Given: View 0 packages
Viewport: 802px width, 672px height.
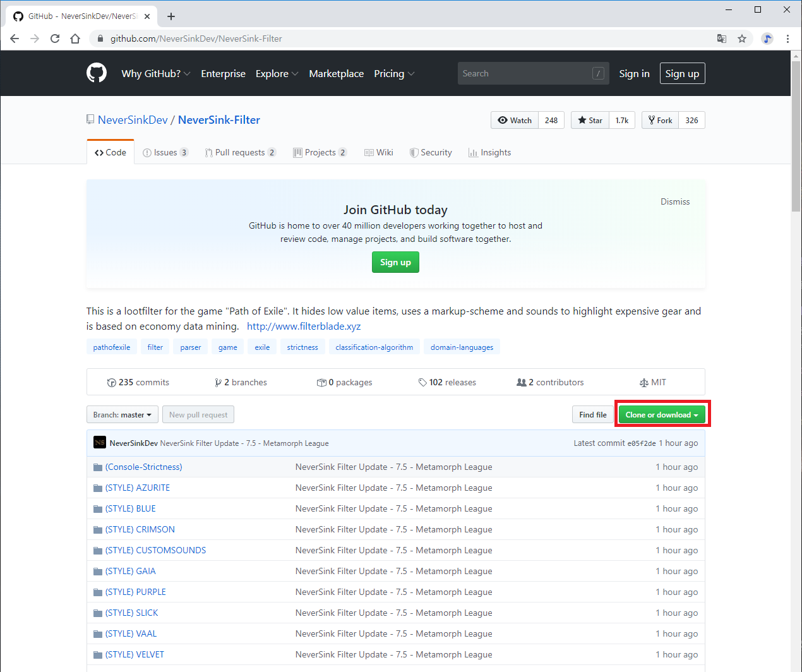Looking at the screenshot, I should point(344,382).
